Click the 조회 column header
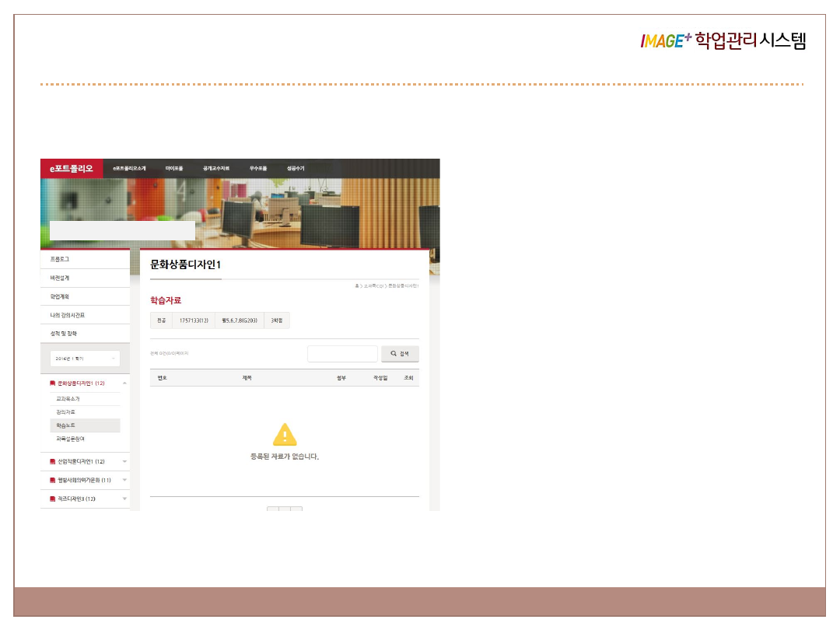This screenshot has width=840, height=630. click(x=409, y=378)
